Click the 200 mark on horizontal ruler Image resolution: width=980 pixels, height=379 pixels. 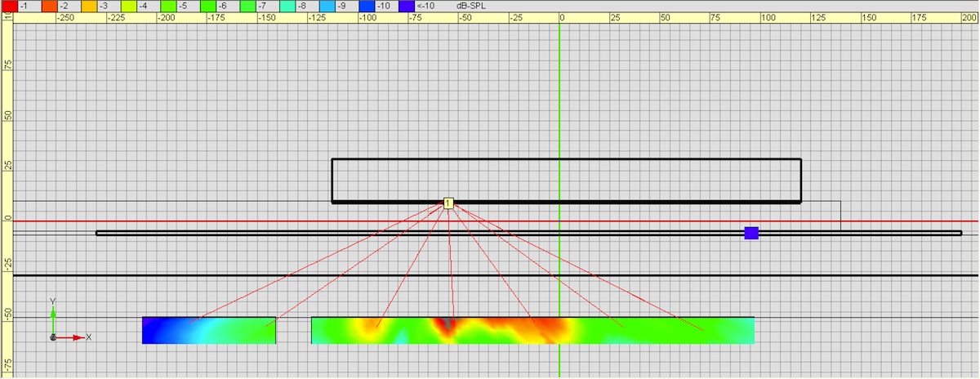[x=969, y=17]
